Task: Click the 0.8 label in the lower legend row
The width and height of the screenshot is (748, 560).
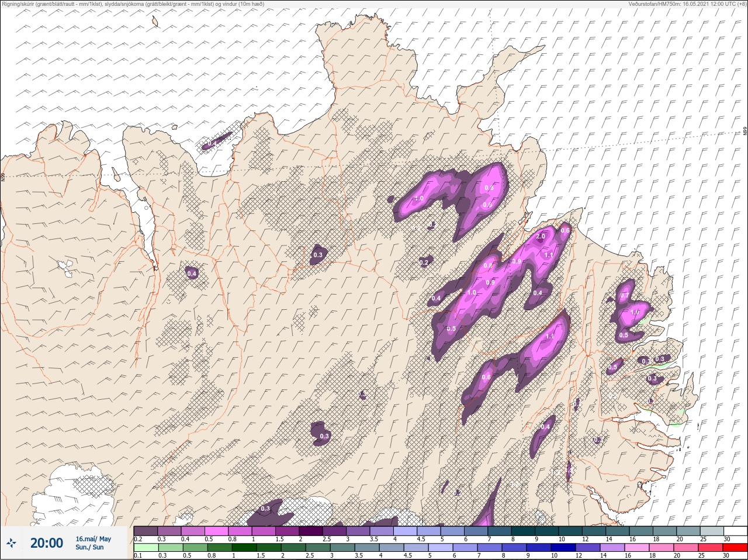Action: [212, 555]
